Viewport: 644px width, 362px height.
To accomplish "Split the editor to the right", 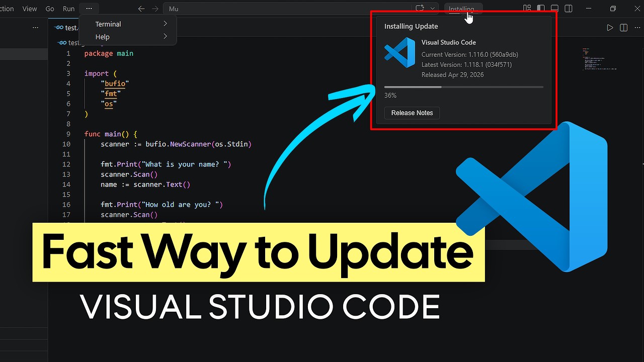I will click(623, 28).
